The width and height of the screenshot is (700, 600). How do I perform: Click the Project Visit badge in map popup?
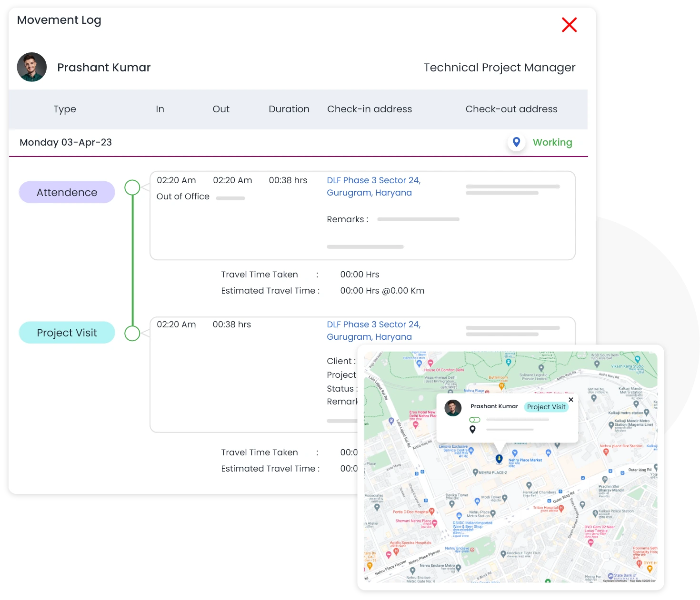(x=546, y=407)
